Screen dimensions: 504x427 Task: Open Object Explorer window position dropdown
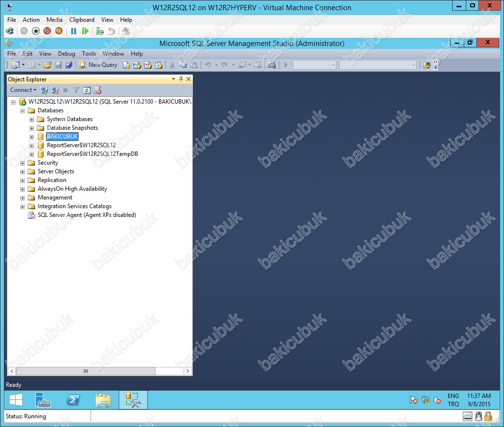click(173, 79)
